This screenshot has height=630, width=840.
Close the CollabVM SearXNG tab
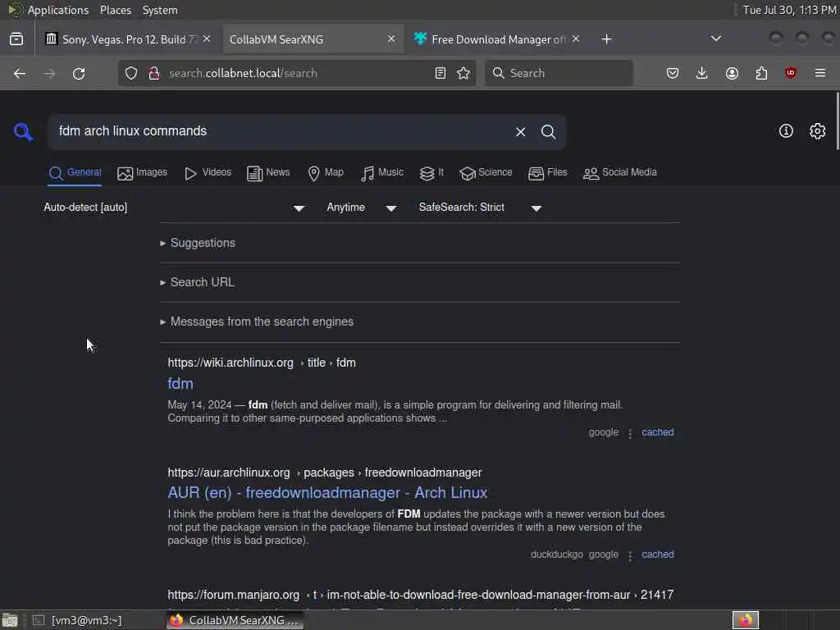click(391, 39)
